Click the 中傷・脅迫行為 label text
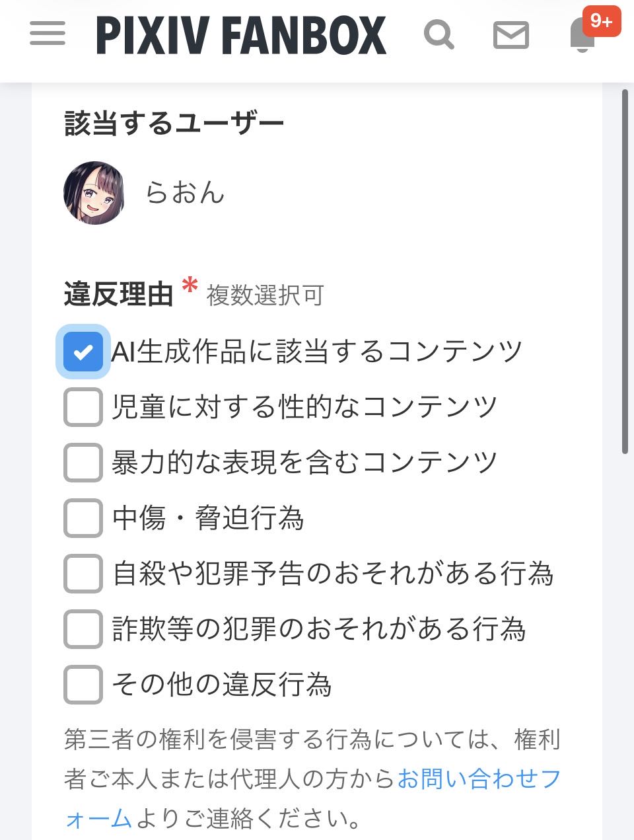 coord(208,518)
